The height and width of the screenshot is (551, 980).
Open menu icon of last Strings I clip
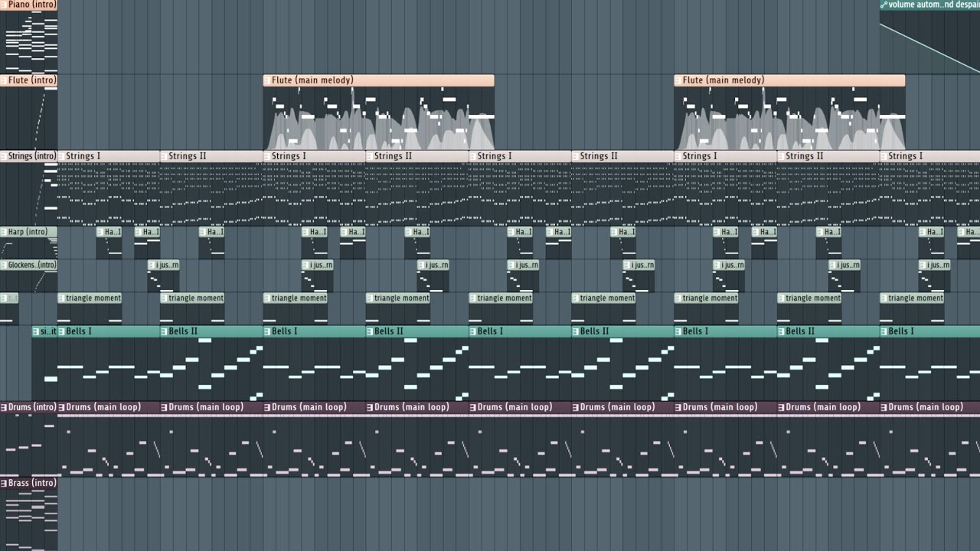tap(884, 156)
